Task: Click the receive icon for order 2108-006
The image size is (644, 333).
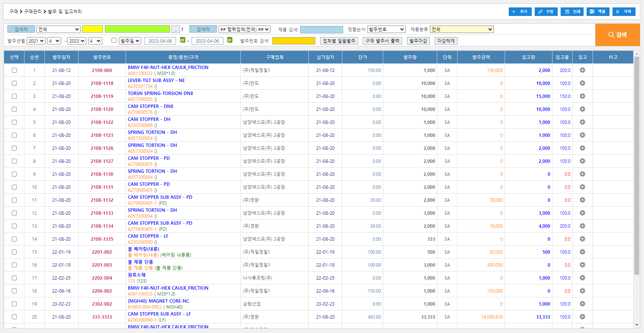Action: 582,70
